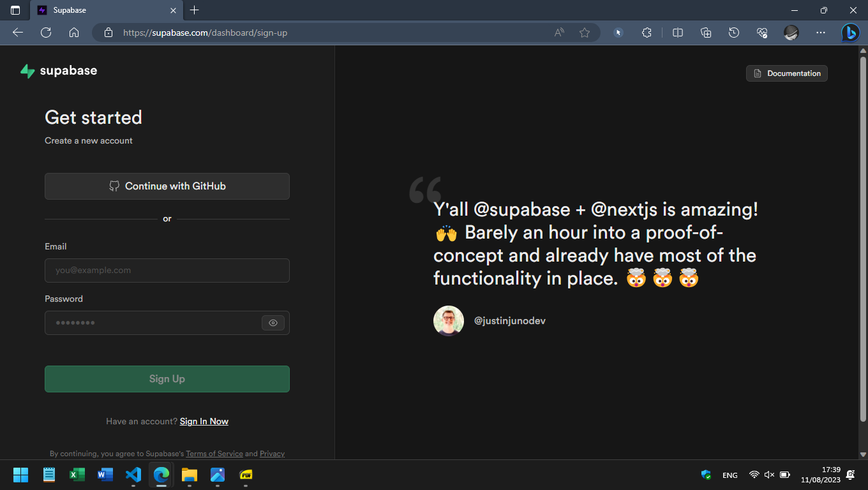This screenshot has width=868, height=490.
Task: Click the Sign Up button
Action: [x=167, y=379]
